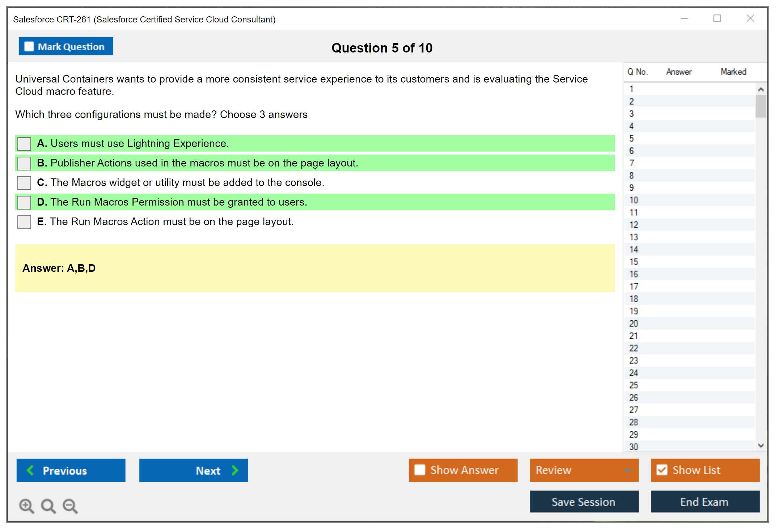This screenshot has height=532, width=778.
Task: Click the zoom in magnifier icon
Action: (x=26, y=506)
